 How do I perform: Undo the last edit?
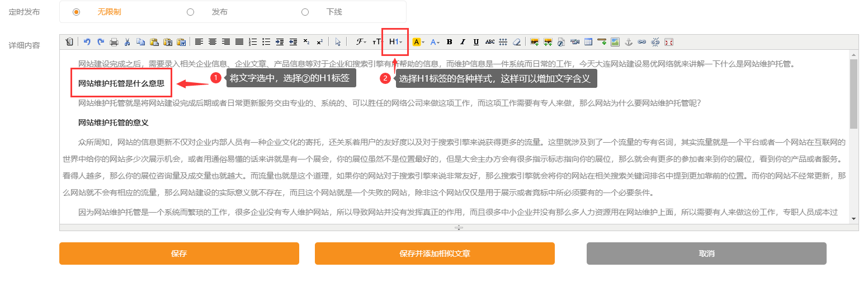coord(87,42)
